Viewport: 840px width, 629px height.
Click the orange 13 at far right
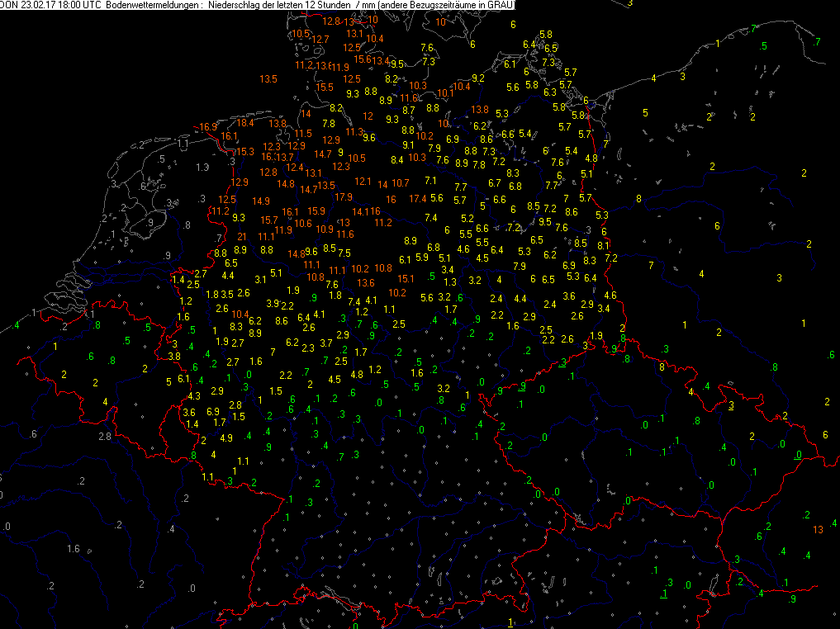coord(818,528)
